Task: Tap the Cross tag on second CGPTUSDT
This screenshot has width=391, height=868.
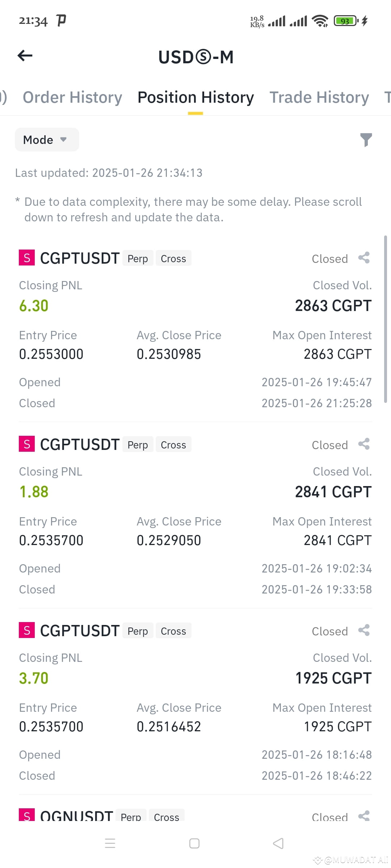Action: click(x=173, y=444)
